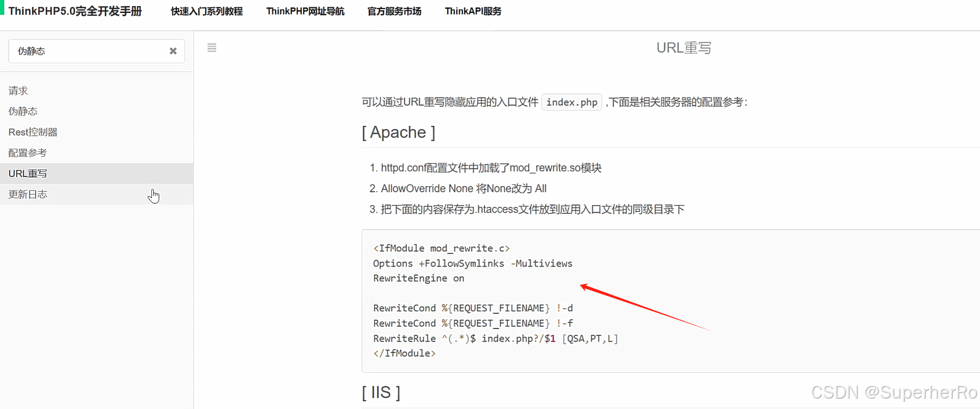The height and width of the screenshot is (409, 980).
Task: Select 伪静态 in the search results
Action: [x=97, y=111]
